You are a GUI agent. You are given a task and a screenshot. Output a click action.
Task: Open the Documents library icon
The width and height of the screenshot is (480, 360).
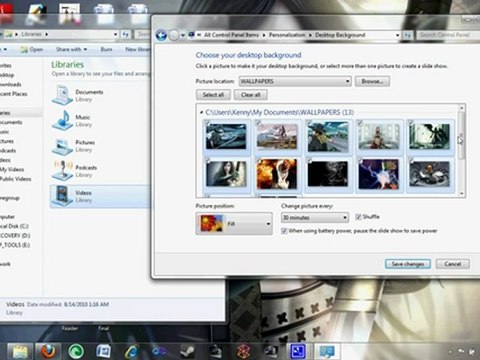(62, 95)
